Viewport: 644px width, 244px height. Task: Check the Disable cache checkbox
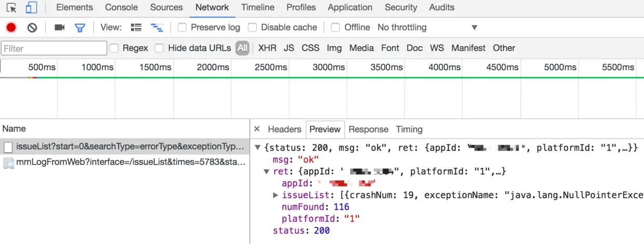pos(252,28)
